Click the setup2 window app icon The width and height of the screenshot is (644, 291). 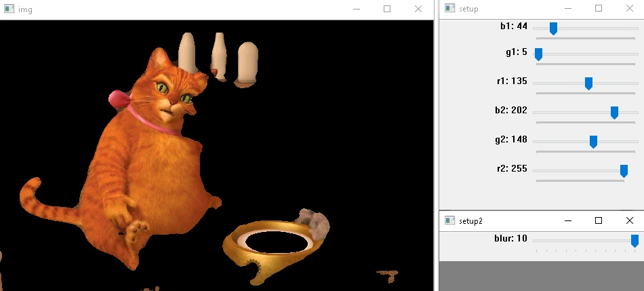click(449, 220)
